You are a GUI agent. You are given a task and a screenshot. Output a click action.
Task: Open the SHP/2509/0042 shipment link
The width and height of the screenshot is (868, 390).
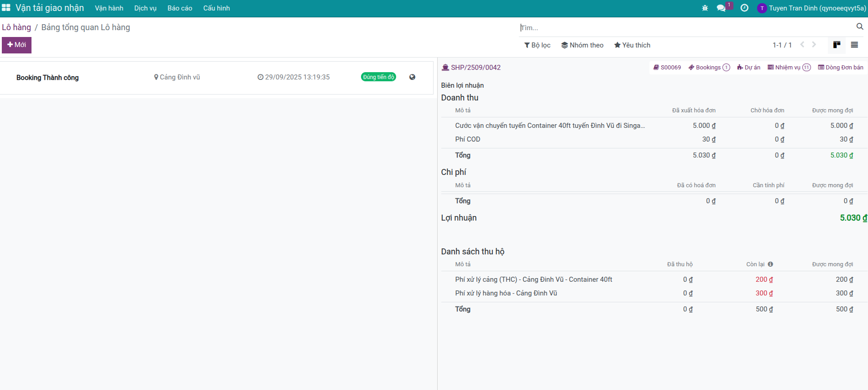coord(476,68)
